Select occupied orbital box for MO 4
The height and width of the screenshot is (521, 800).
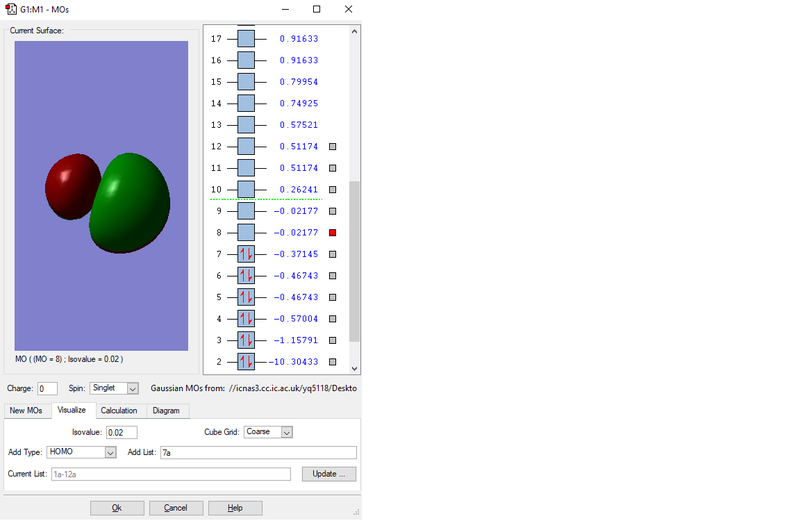point(246,318)
